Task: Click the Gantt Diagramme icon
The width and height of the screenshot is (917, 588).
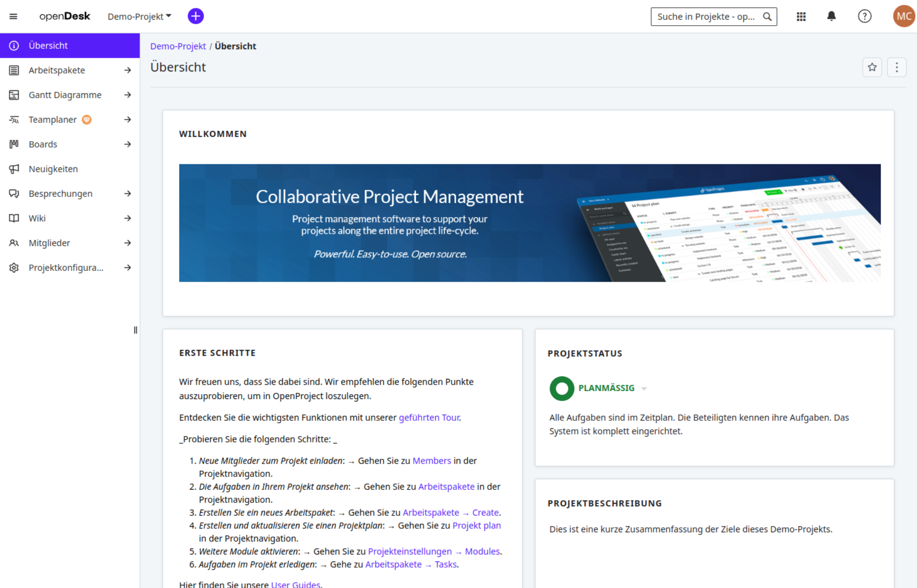Action: click(14, 95)
